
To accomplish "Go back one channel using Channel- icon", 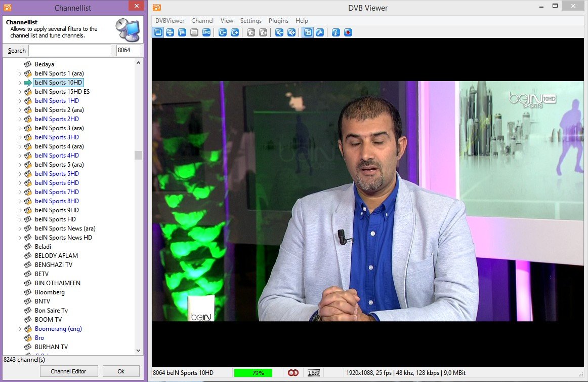I will 223,32.
